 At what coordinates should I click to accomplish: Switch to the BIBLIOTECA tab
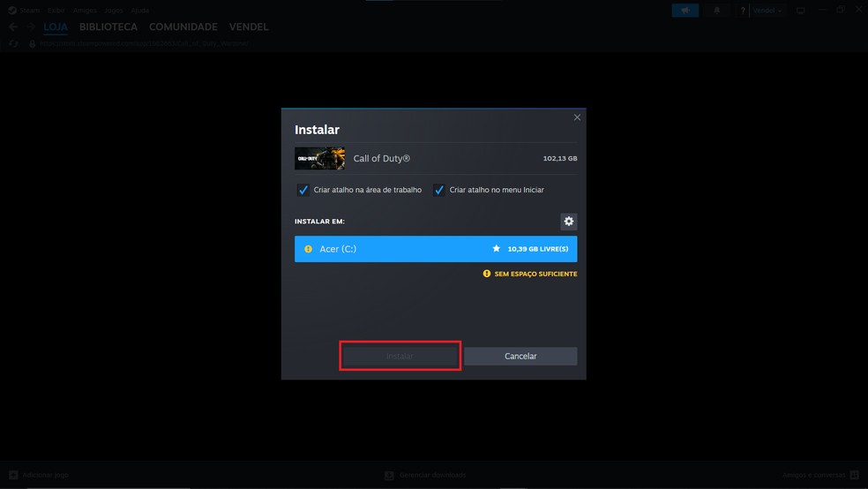click(x=108, y=26)
